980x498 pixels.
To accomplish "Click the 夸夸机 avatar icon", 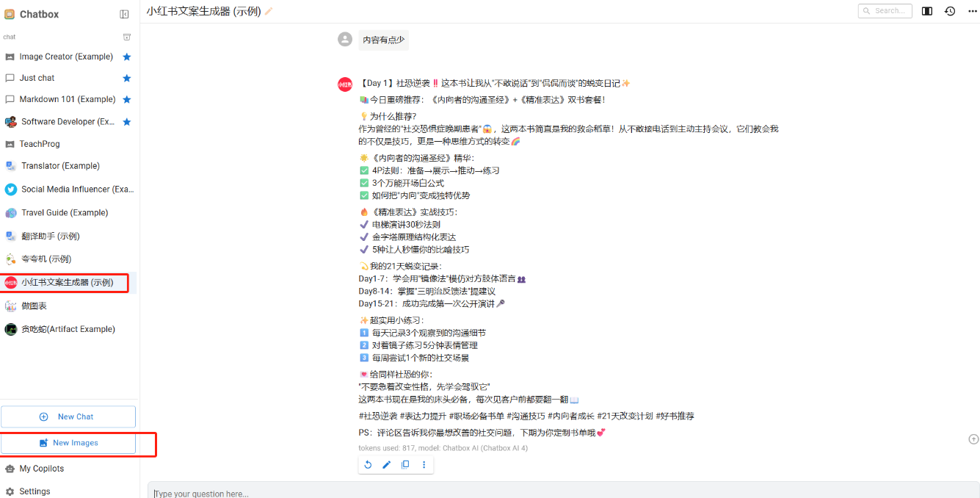I will click(10, 259).
